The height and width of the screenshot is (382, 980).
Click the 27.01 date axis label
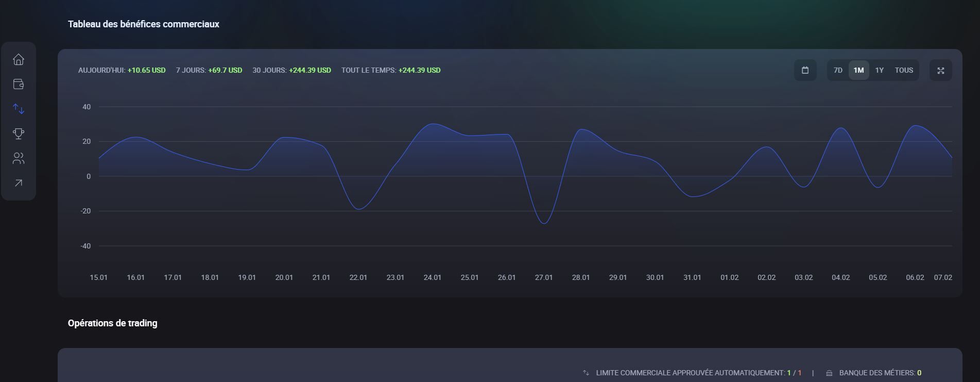[x=544, y=277]
